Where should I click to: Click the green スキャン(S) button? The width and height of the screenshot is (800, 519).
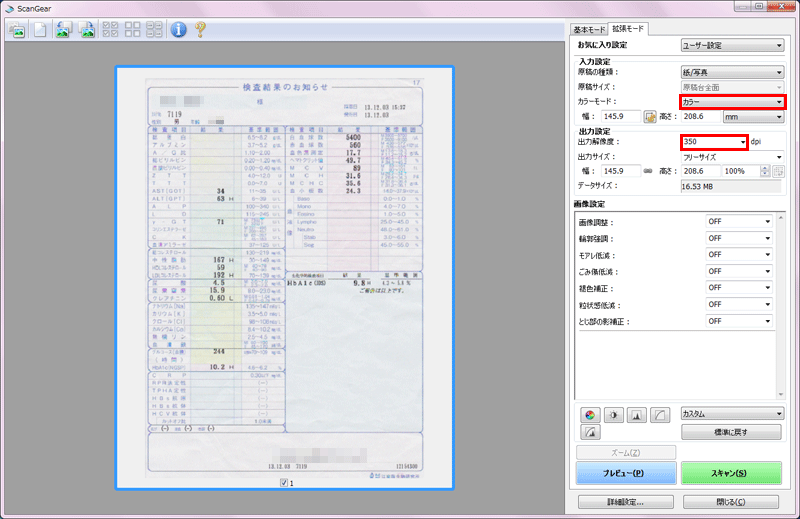pos(731,473)
